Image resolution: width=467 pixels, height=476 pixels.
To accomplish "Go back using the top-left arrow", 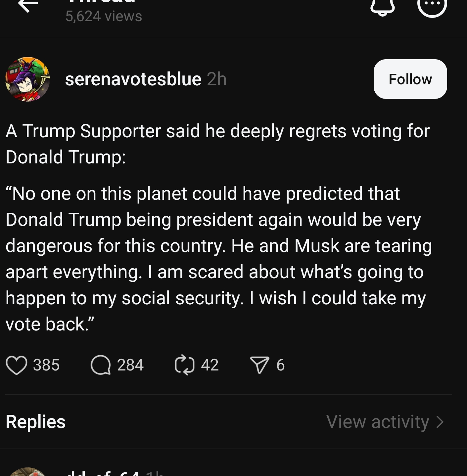I will pyautogui.click(x=28, y=5).
